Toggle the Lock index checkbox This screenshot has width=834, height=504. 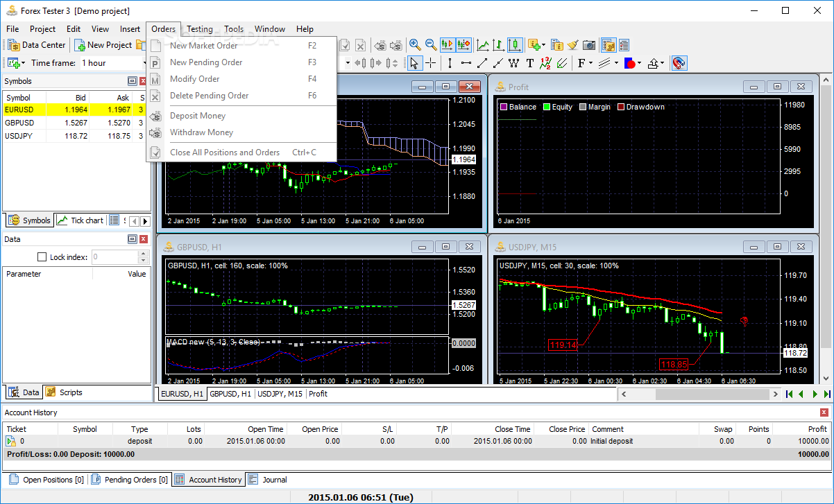point(42,257)
